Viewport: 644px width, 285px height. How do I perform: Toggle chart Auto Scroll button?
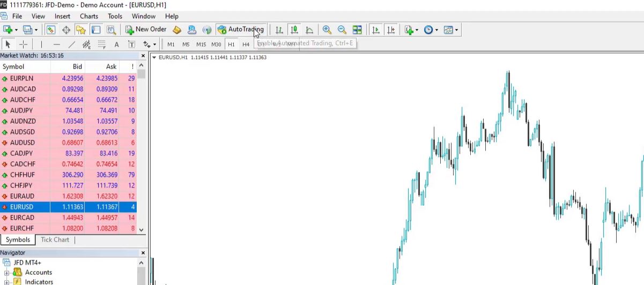pyautogui.click(x=376, y=30)
